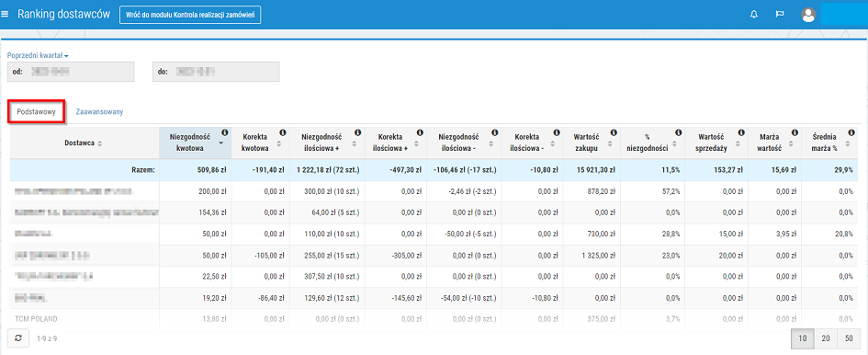Switch to the Zaawansowany tab

(99, 111)
